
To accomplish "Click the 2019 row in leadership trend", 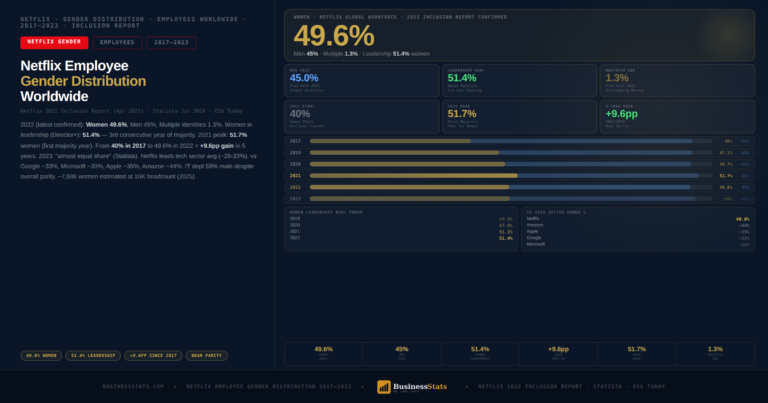I will click(401, 219).
